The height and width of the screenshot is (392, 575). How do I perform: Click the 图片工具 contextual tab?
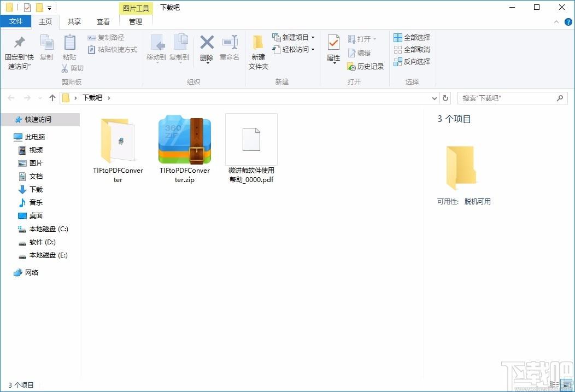(x=136, y=8)
